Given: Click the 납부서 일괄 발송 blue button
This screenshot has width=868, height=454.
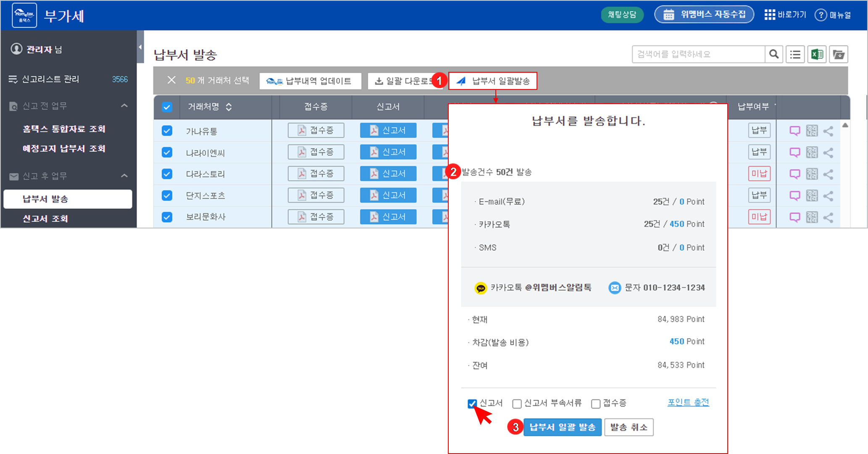Looking at the screenshot, I should click(x=562, y=427).
